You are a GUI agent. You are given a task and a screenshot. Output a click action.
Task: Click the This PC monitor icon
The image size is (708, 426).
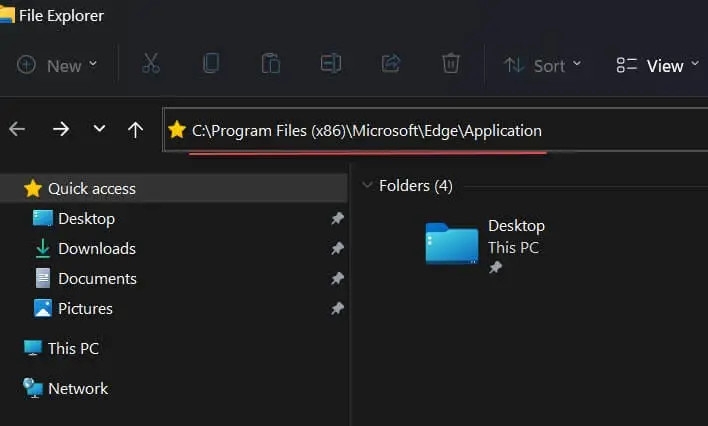pyautogui.click(x=33, y=348)
